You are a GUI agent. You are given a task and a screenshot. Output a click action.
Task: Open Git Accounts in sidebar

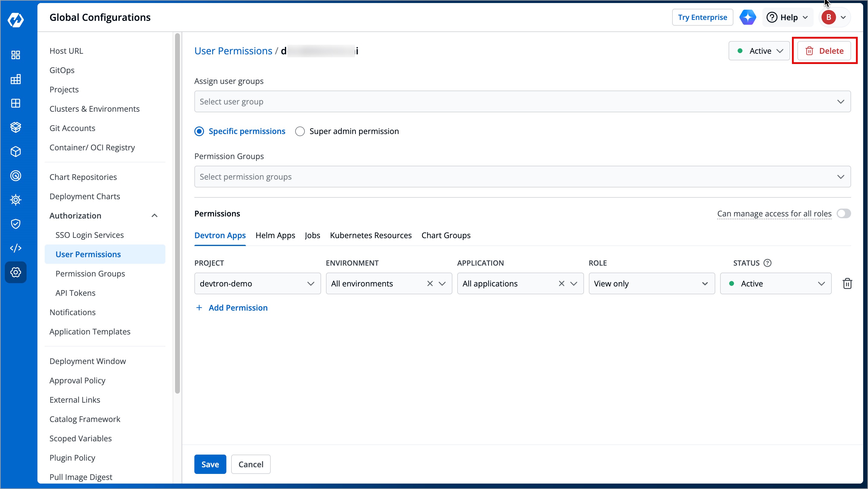[x=72, y=128]
